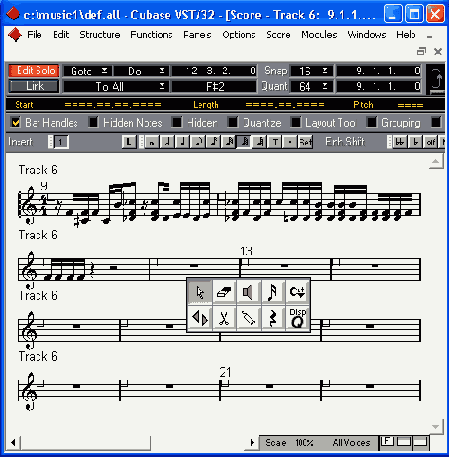Viewport: 449px width, 457px height.
Task: Select the Cut-flag tool in toolbox
Action: tap(298, 292)
